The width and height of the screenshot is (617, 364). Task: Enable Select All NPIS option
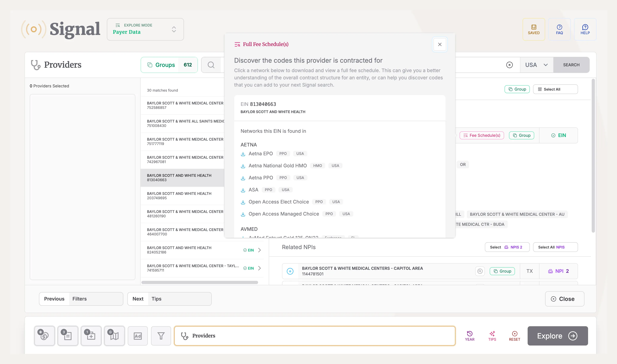(x=555, y=247)
